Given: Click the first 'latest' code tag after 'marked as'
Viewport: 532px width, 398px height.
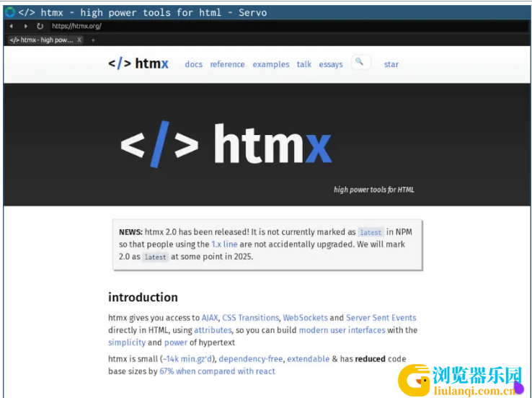Looking at the screenshot, I should tap(371, 232).
